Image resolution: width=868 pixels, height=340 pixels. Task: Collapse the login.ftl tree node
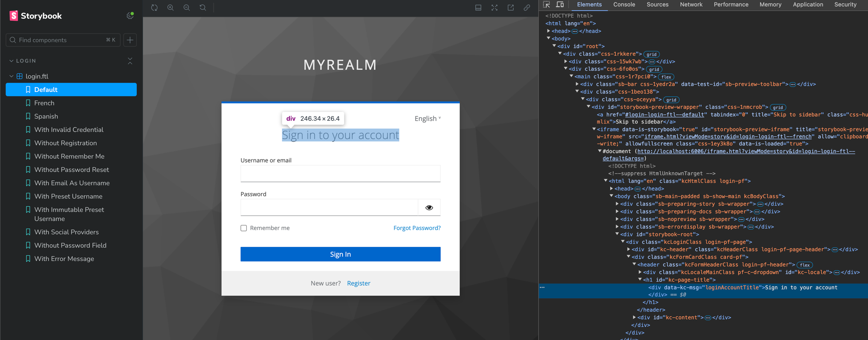11,76
